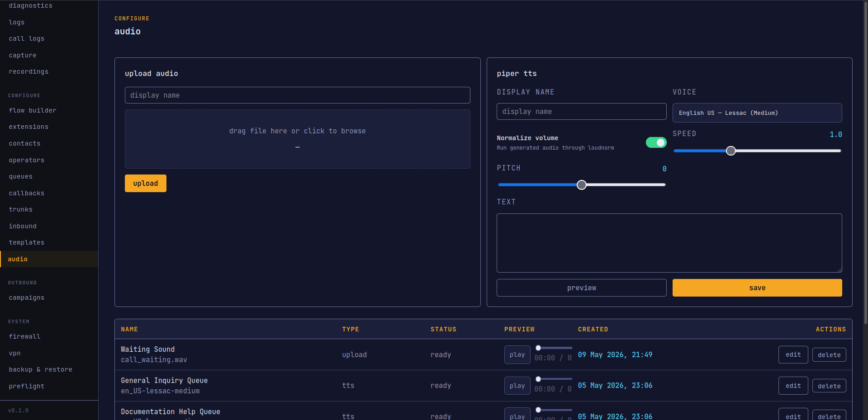Play General Inquiry Queue audio
The height and width of the screenshot is (420, 868).
(x=517, y=386)
